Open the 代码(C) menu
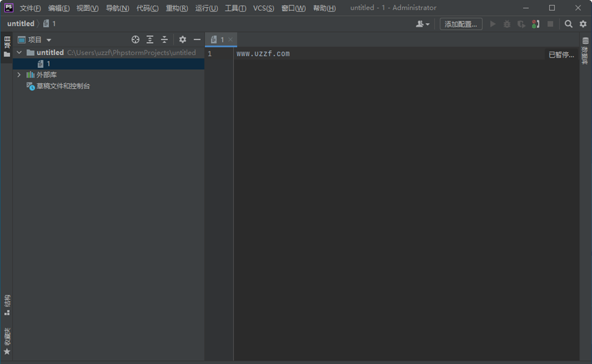Viewport: 592px width, 364px height. [147, 8]
